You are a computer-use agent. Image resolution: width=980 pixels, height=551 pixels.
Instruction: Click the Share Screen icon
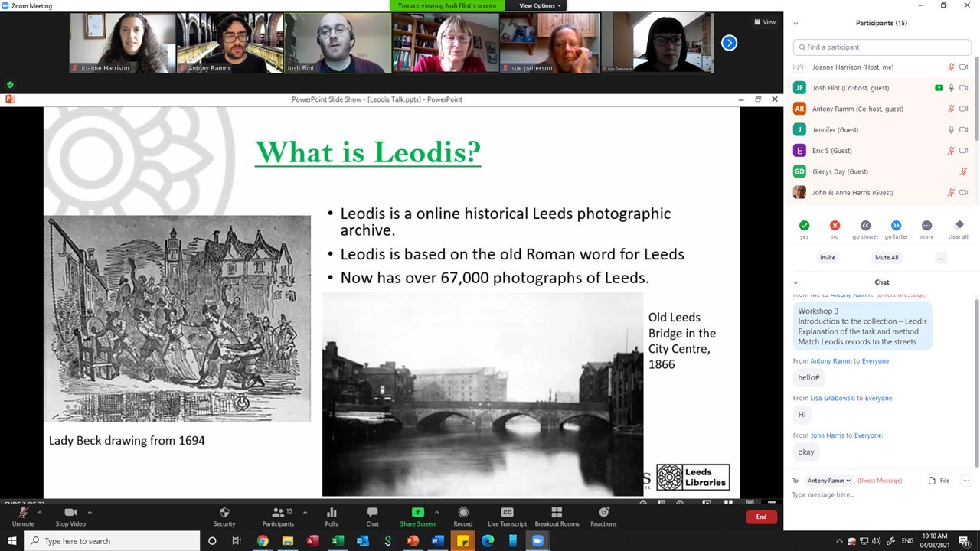coord(417,513)
